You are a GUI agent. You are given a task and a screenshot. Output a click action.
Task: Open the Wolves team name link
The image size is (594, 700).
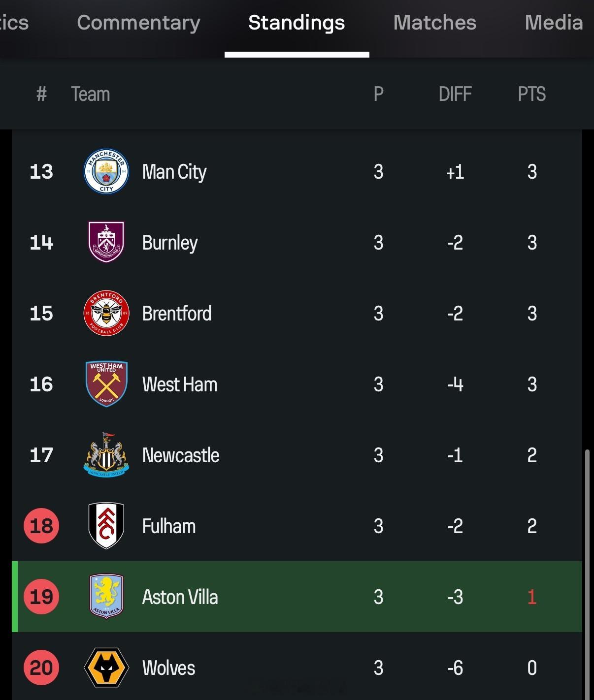pos(169,668)
